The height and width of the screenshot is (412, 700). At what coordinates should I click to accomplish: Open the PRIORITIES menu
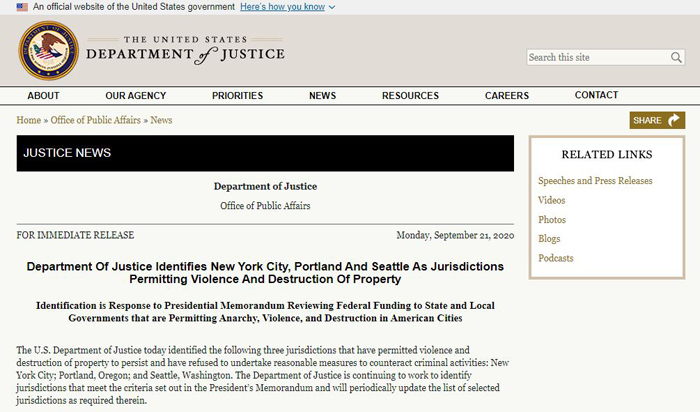coord(238,96)
